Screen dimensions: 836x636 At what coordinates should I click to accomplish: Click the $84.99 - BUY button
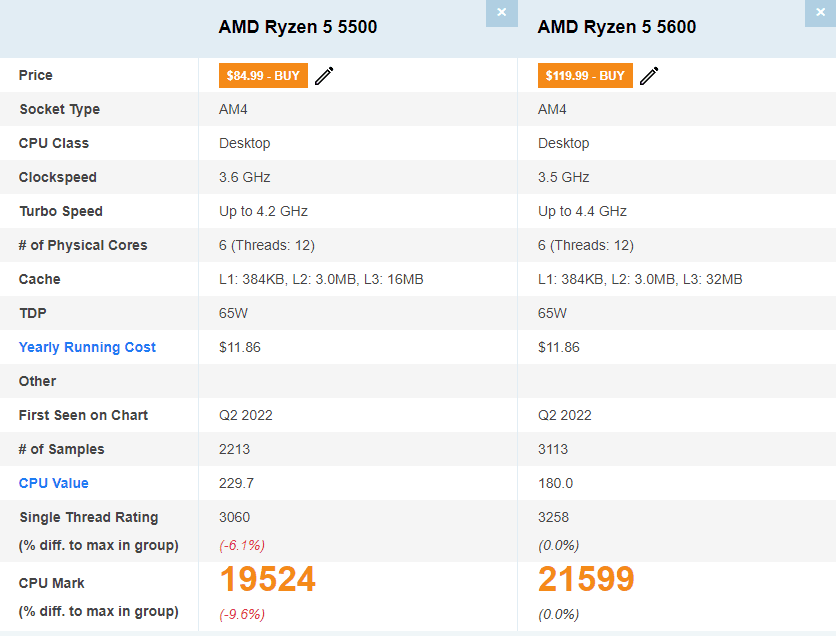(263, 76)
